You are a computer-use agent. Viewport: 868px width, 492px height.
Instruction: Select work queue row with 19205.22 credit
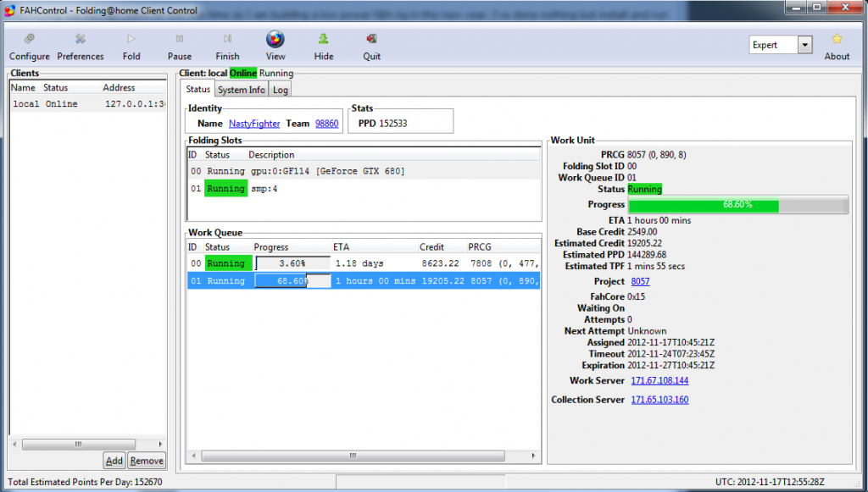(x=364, y=281)
